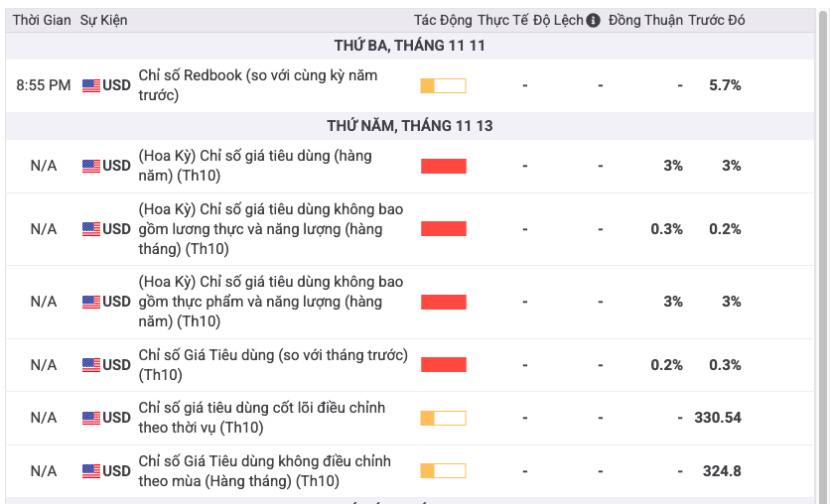Open Chỉ số giá tiêu dùng cốt lõi điều chỉnh event
The width and height of the screenshot is (830, 504).
pyautogui.click(x=261, y=418)
